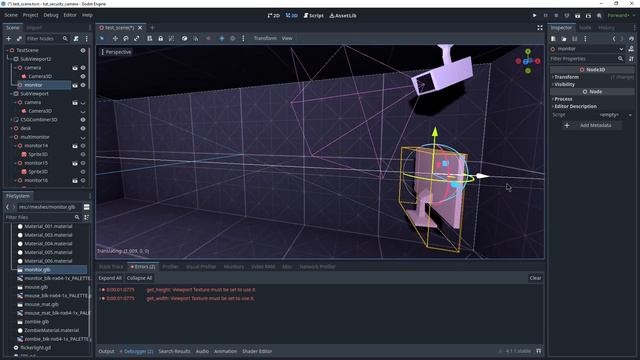The height and width of the screenshot is (360, 640).
Task: Open the monitor node selector dropdown
Action: coord(587,49)
